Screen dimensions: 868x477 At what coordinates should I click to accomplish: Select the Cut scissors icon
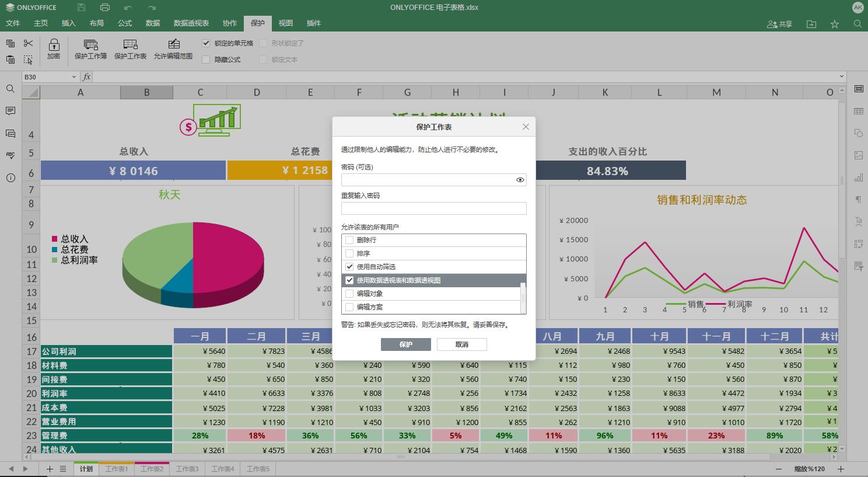tap(27, 43)
